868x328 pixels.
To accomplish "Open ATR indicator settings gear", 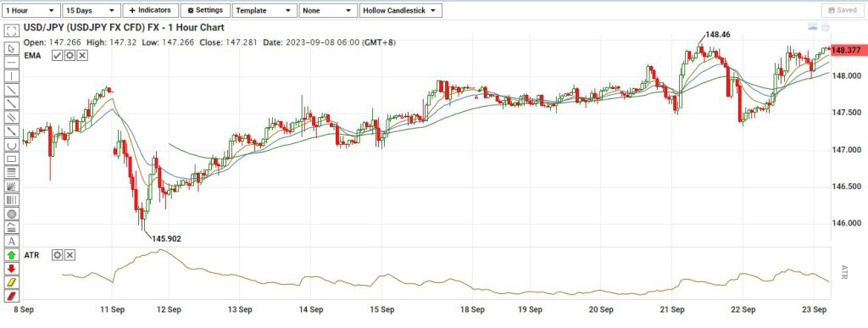I will click(x=58, y=255).
